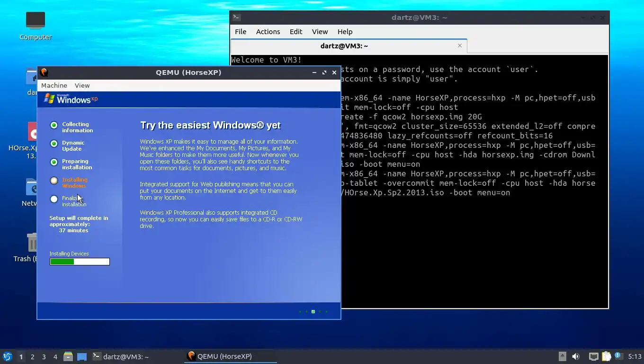Click terminal line 'lazy_refcounts=off refcount_bits=16'
Viewport: 644px width, 364px height.
[447, 136]
